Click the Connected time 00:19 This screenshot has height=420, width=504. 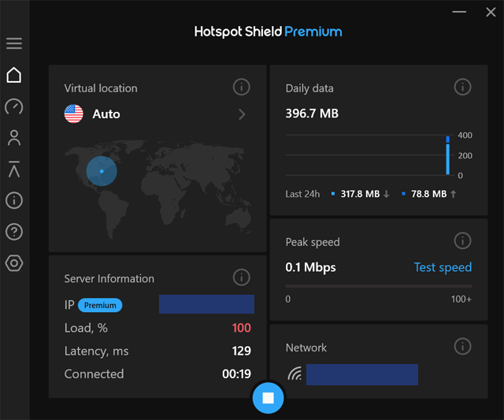(236, 374)
